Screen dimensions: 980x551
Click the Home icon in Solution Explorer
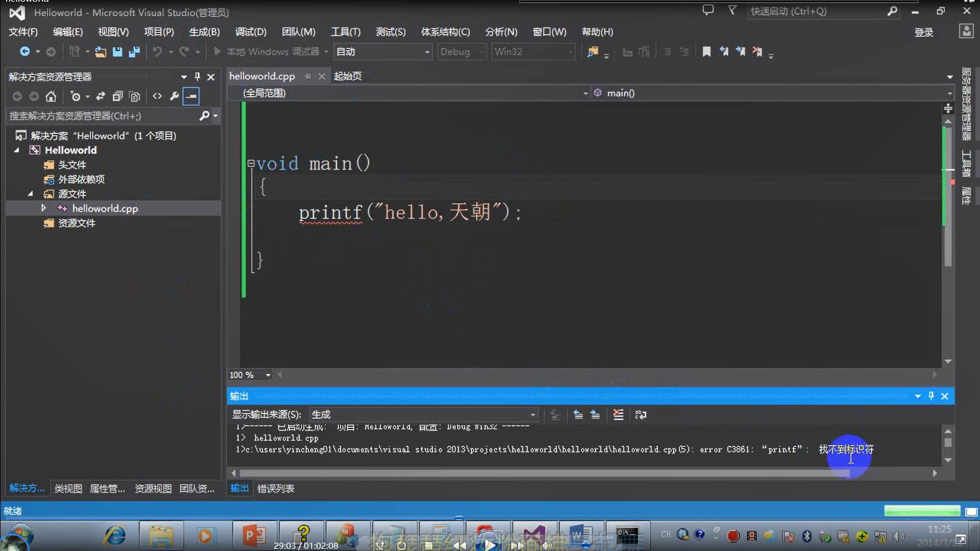click(x=51, y=96)
